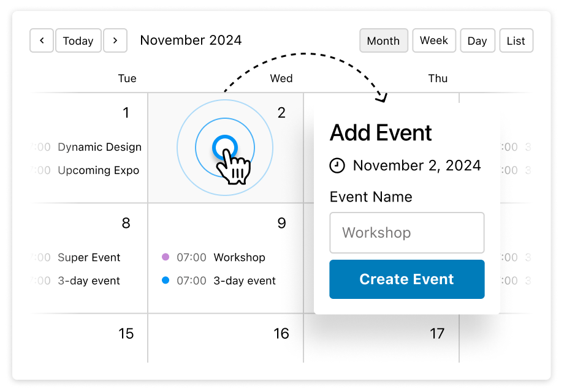The height and width of the screenshot is (392, 564).
Task: Open the Dynamic Design event on day 1
Action: [100, 147]
